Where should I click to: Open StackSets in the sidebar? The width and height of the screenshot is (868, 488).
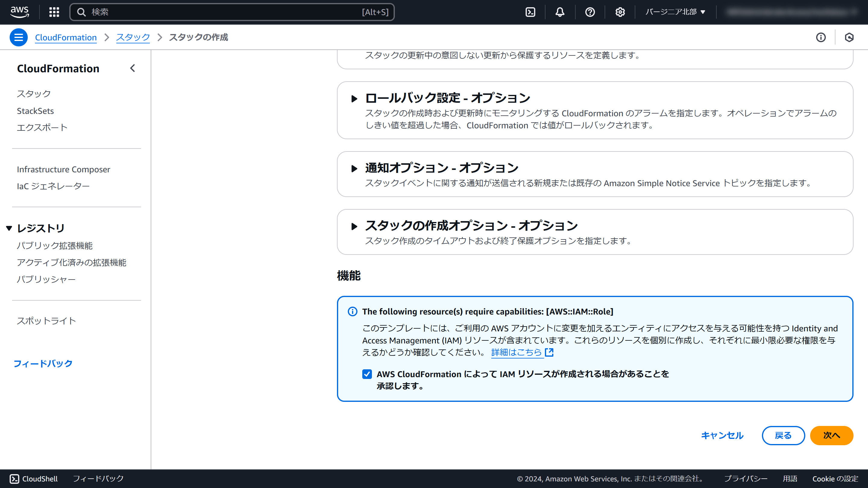[x=35, y=111]
